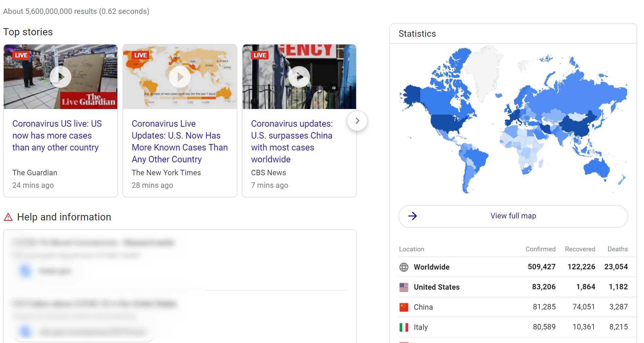Click the China flag icon
644x343 pixels.
pyautogui.click(x=404, y=307)
